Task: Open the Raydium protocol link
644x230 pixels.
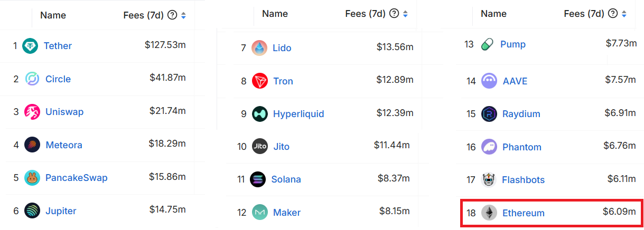Action: pos(521,114)
